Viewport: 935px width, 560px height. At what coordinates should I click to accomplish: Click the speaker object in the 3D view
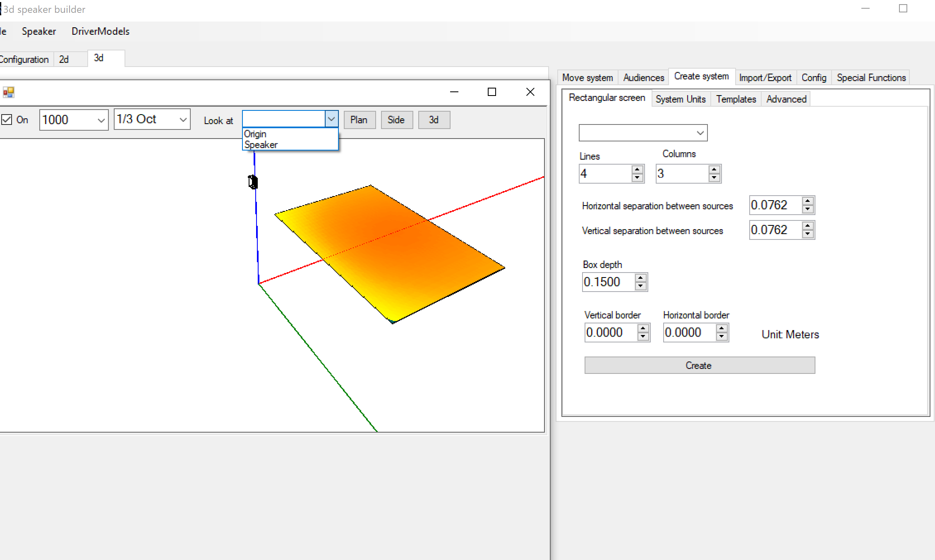(253, 182)
